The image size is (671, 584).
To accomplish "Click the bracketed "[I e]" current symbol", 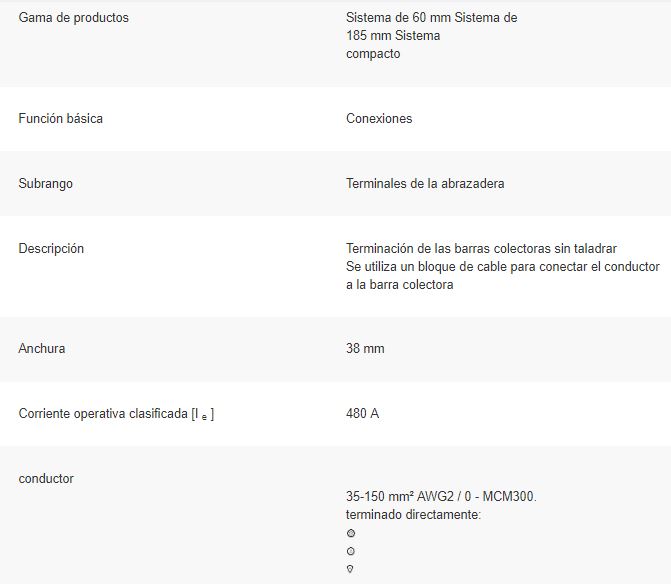I will pyautogui.click(x=203, y=415).
